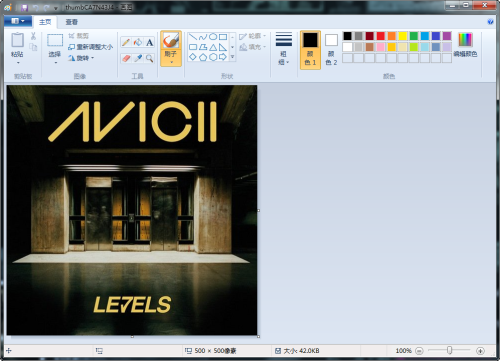This screenshot has height=361, width=500.
Task: Click the 粘贴 clipboard icon
Action: (17, 40)
